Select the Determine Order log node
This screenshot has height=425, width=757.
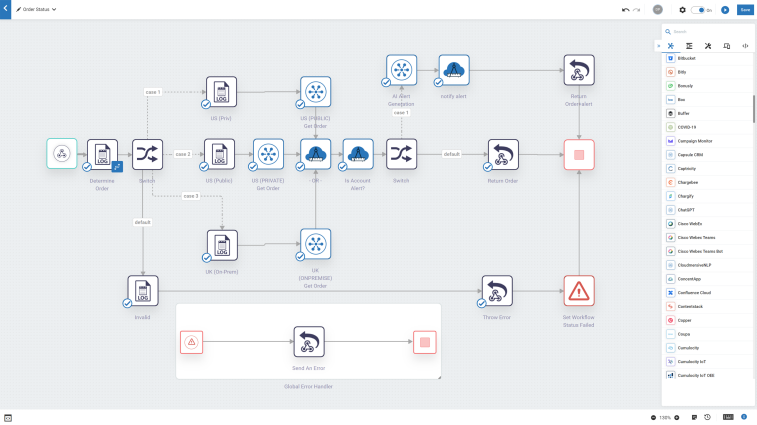pos(102,155)
